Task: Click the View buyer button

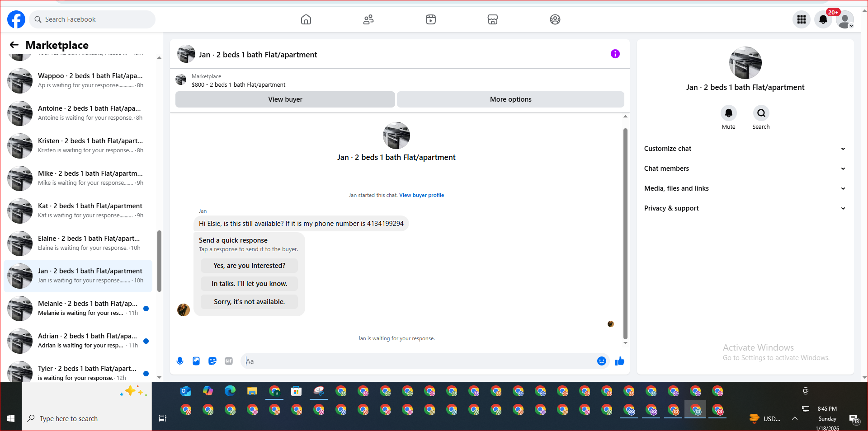Action: click(x=285, y=99)
